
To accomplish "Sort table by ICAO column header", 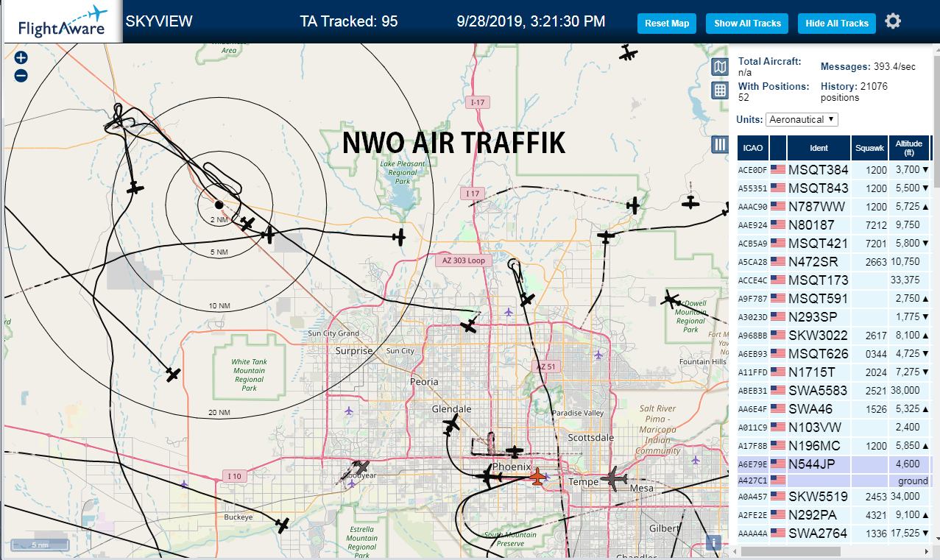I will coord(753,148).
